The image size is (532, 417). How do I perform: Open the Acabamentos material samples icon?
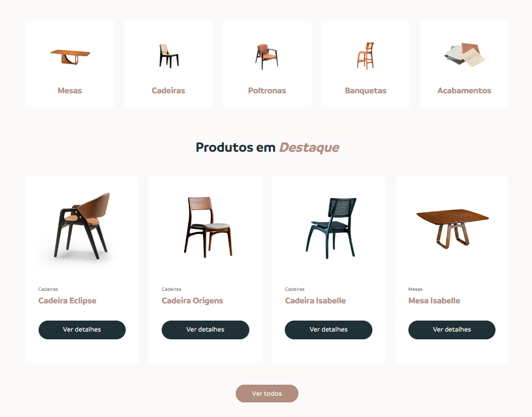tap(464, 55)
